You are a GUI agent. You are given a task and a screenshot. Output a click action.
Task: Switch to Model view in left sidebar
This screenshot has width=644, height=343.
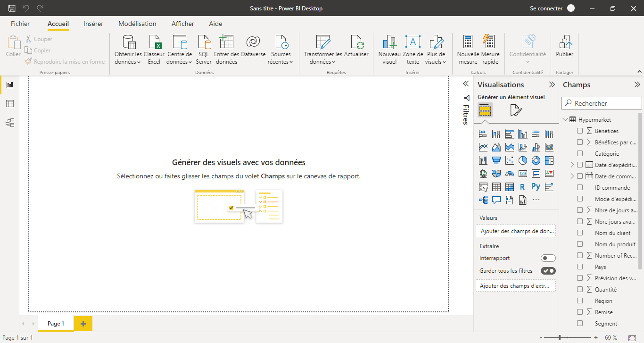pos(9,123)
